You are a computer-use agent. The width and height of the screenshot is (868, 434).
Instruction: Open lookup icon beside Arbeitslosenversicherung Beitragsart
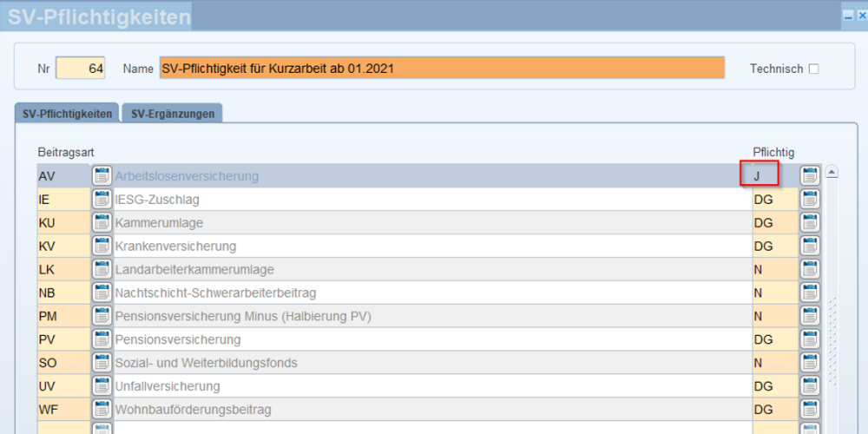pos(101,176)
